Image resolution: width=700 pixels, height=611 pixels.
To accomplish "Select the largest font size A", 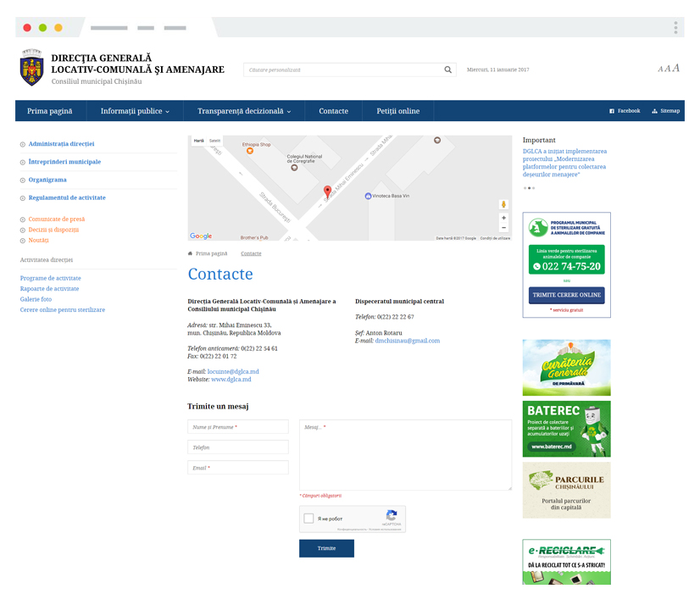I will [676, 68].
